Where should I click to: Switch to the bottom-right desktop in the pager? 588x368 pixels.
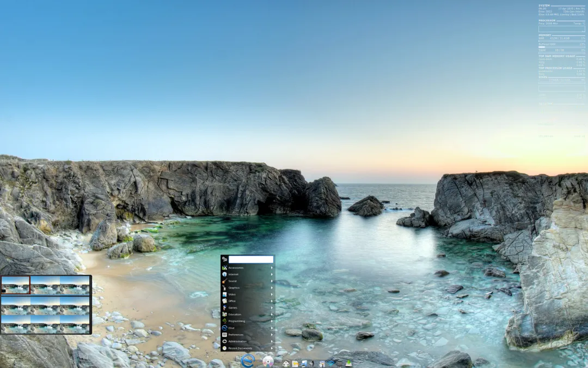pyautogui.click(x=75, y=324)
